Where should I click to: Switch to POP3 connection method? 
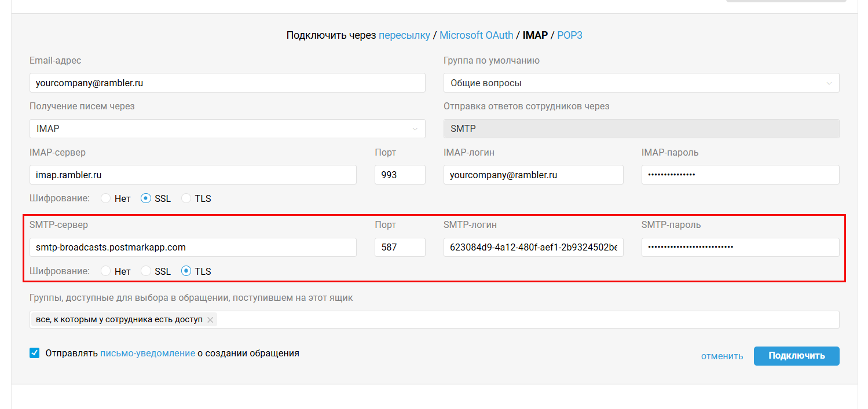[x=569, y=35]
